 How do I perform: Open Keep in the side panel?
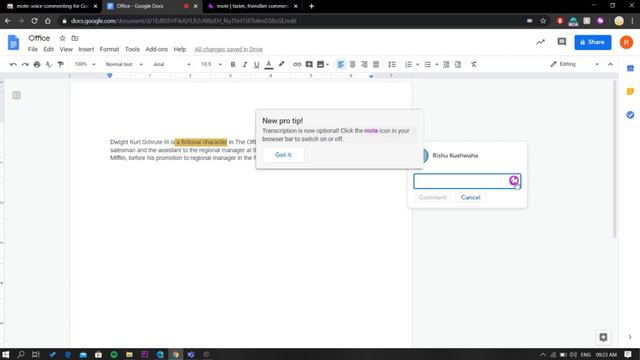pos(630,91)
